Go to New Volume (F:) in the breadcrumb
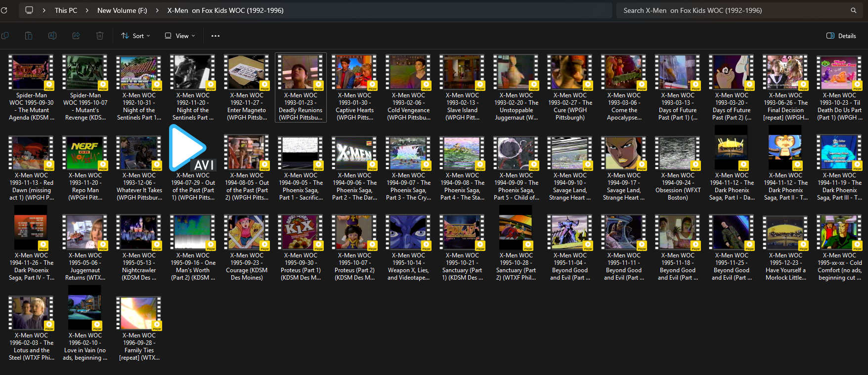The width and height of the screenshot is (868, 375). (122, 10)
